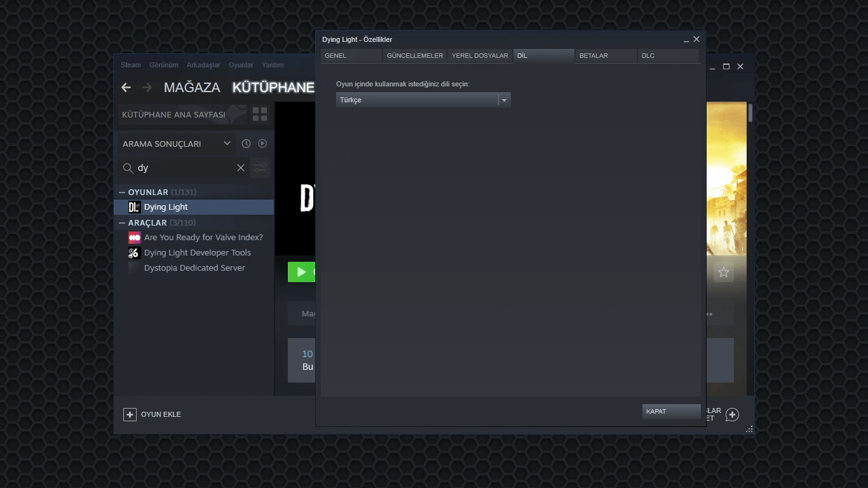Navigate to KÜTÜPHANE
This screenshot has height=488, width=868.
tap(273, 88)
